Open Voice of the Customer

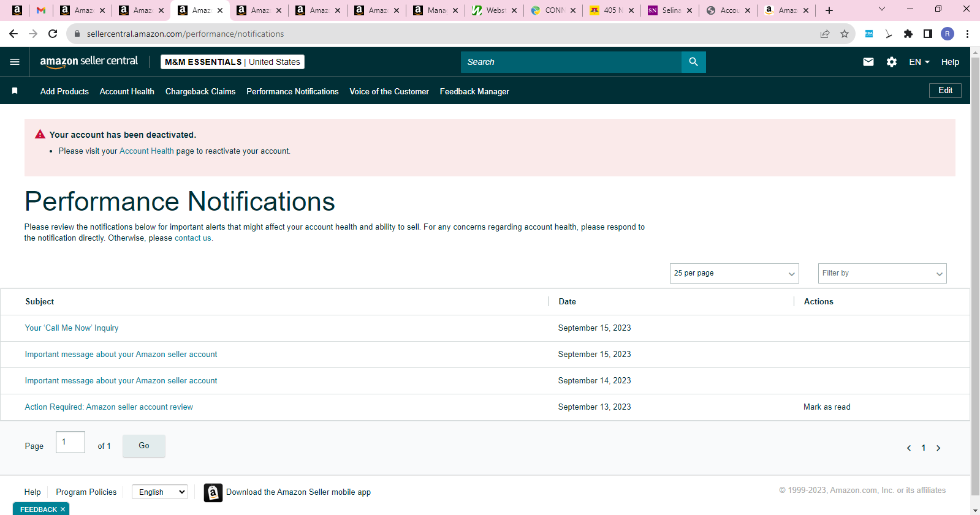pyautogui.click(x=389, y=91)
